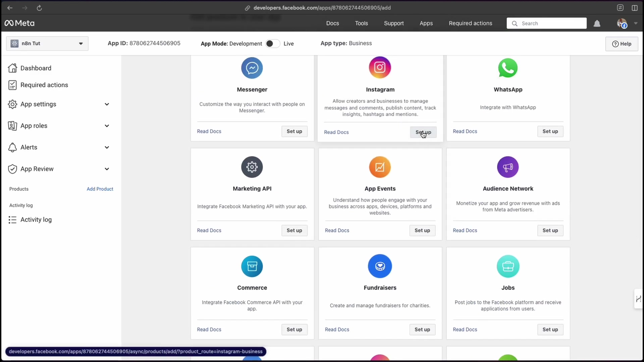Open Read Docs for Marketing API

pyautogui.click(x=209, y=230)
